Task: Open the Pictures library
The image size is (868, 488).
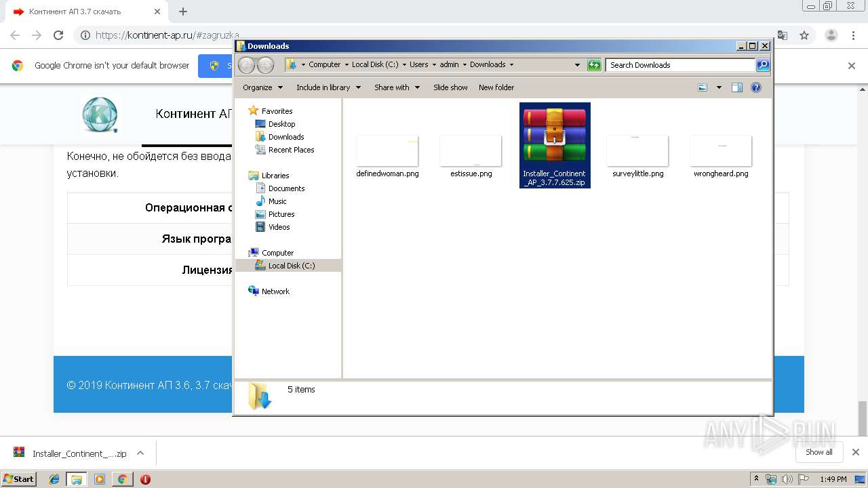Action: [281, 214]
